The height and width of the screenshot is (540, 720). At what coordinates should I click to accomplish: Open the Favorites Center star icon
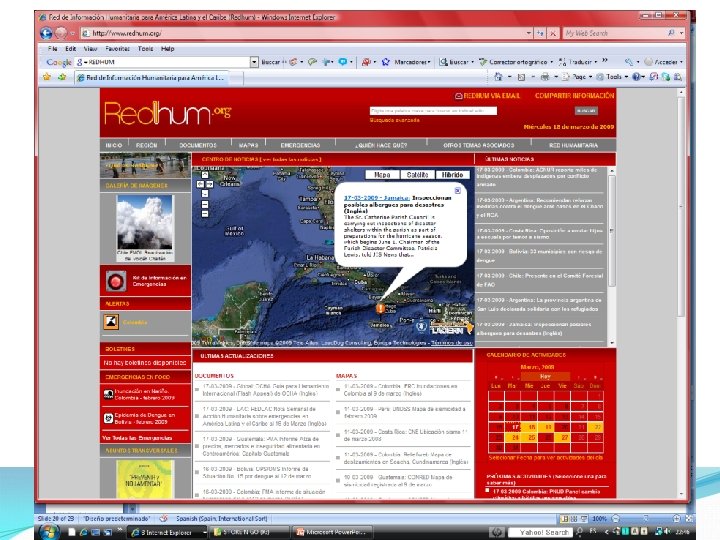(x=46, y=77)
